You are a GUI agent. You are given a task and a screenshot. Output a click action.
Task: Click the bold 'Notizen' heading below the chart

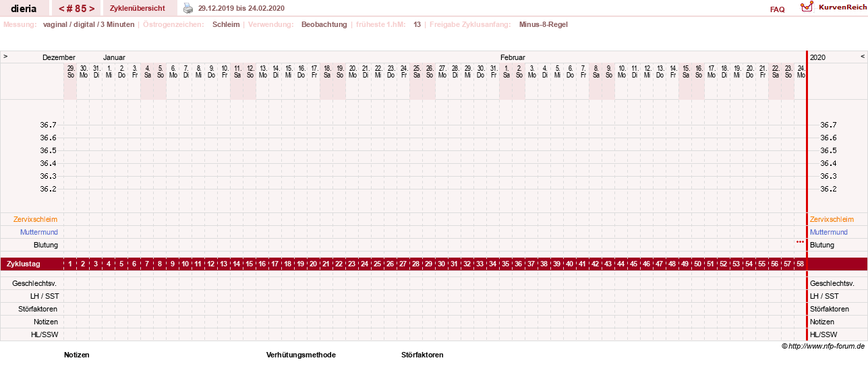[x=77, y=355]
